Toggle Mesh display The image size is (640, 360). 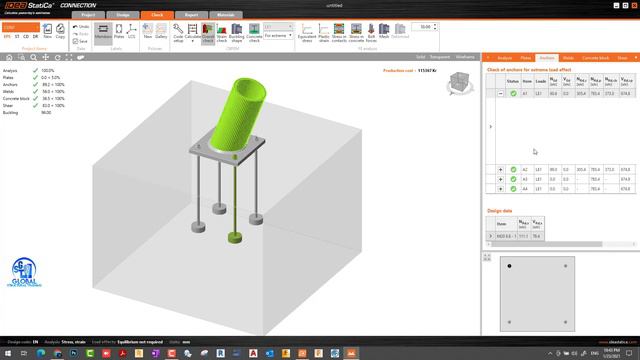(x=384, y=31)
